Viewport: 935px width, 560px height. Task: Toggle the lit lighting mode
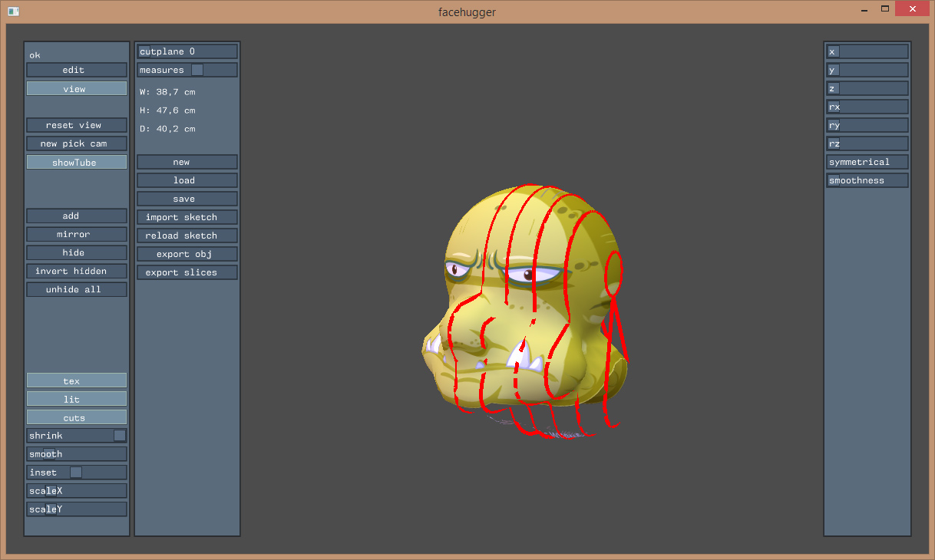[76, 399]
